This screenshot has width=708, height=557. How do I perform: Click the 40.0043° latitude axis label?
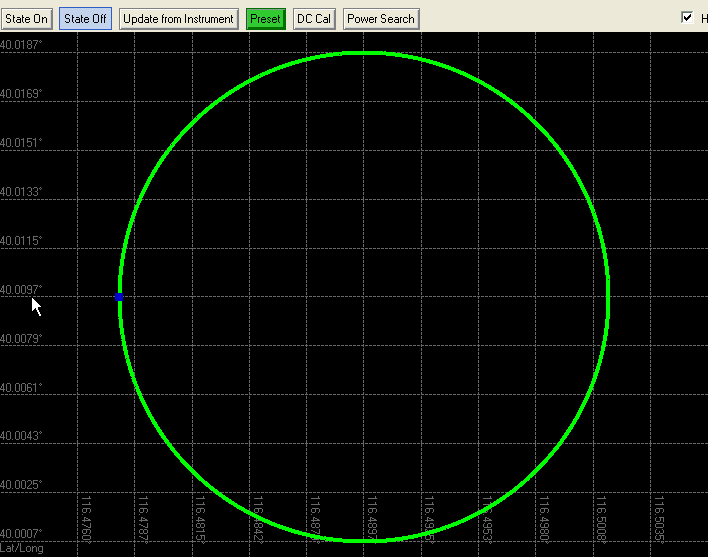click(21, 436)
